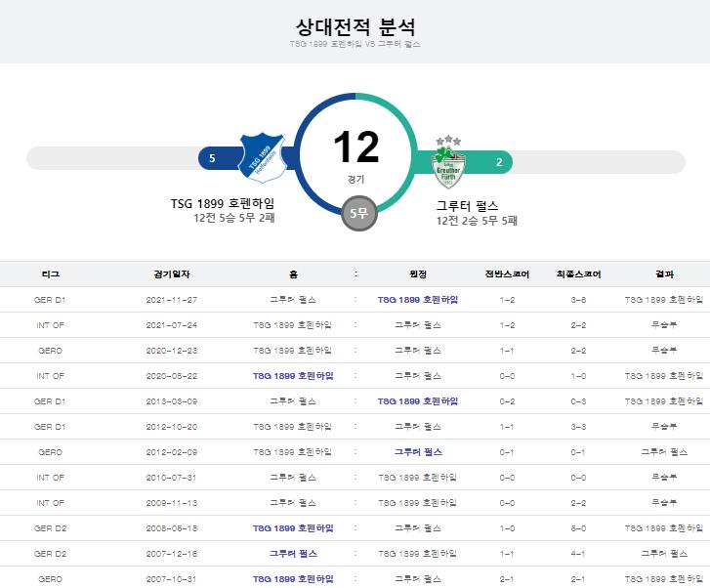The width and height of the screenshot is (710, 588).
Task: Open home team link in the 2020-08-22 row
Action: (x=293, y=376)
